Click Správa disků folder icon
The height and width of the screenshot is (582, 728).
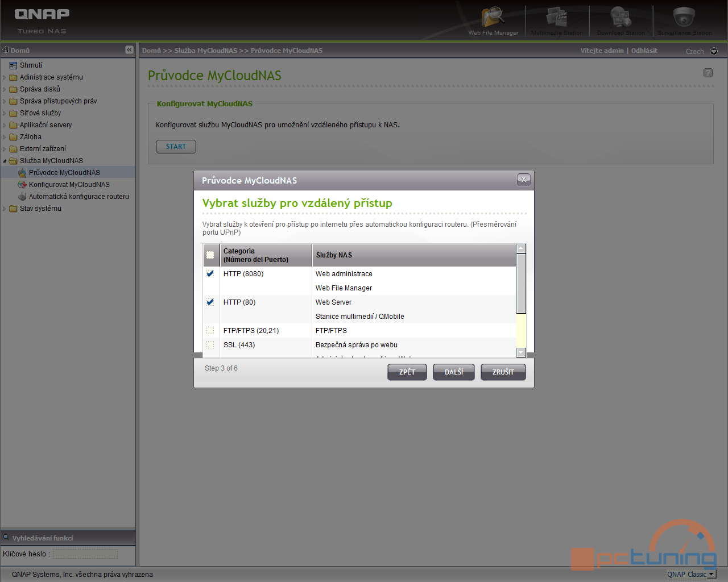(13, 89)
